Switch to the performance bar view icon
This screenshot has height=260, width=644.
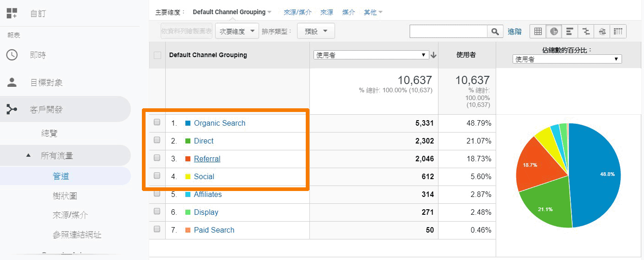[x=569, y=31]
